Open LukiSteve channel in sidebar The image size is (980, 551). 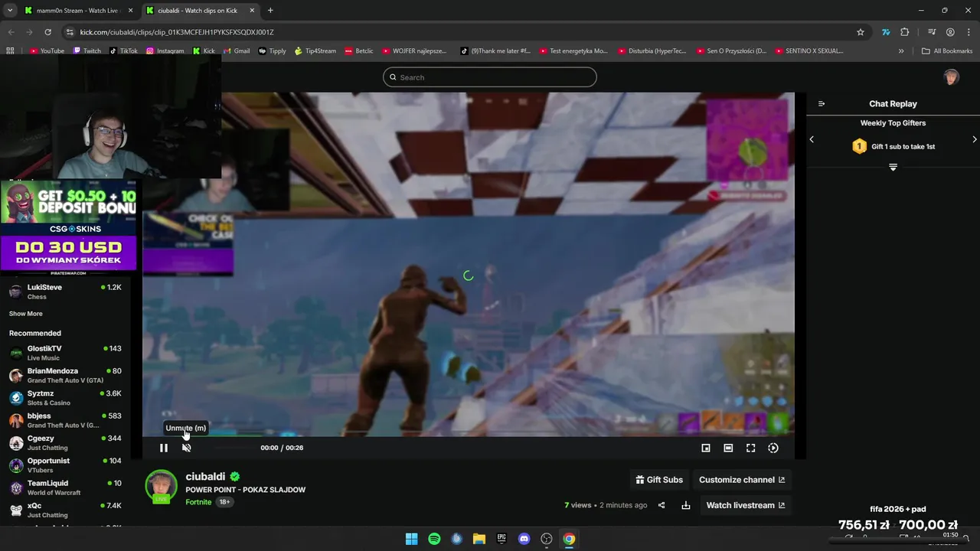click(x=65, y=292)
